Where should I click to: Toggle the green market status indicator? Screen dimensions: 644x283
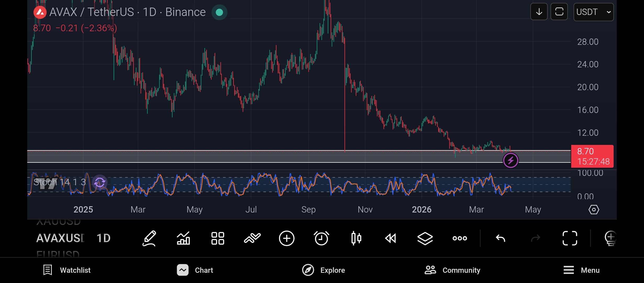pyautogui.click(x=219, y=12)
